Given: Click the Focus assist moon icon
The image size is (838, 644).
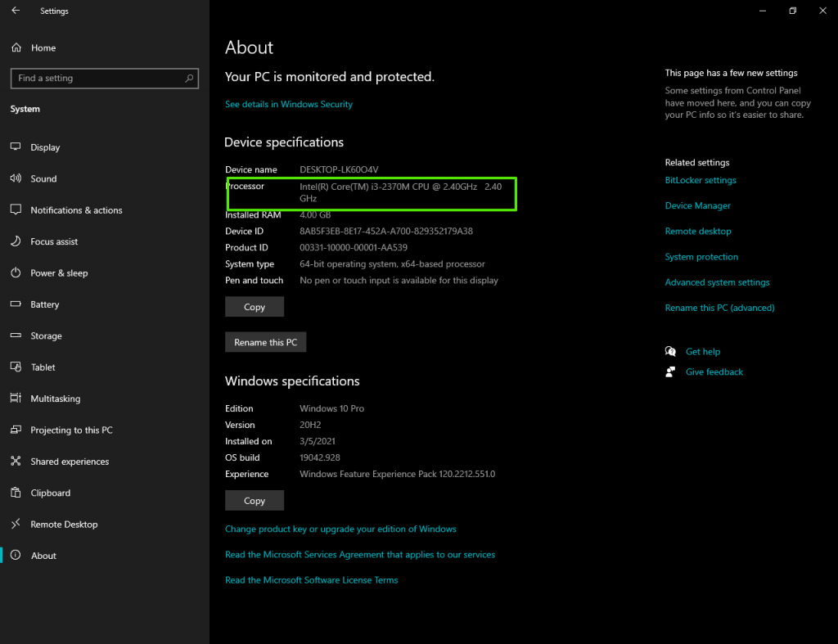Looking at the screenshot, I should [x=16, y=241].
